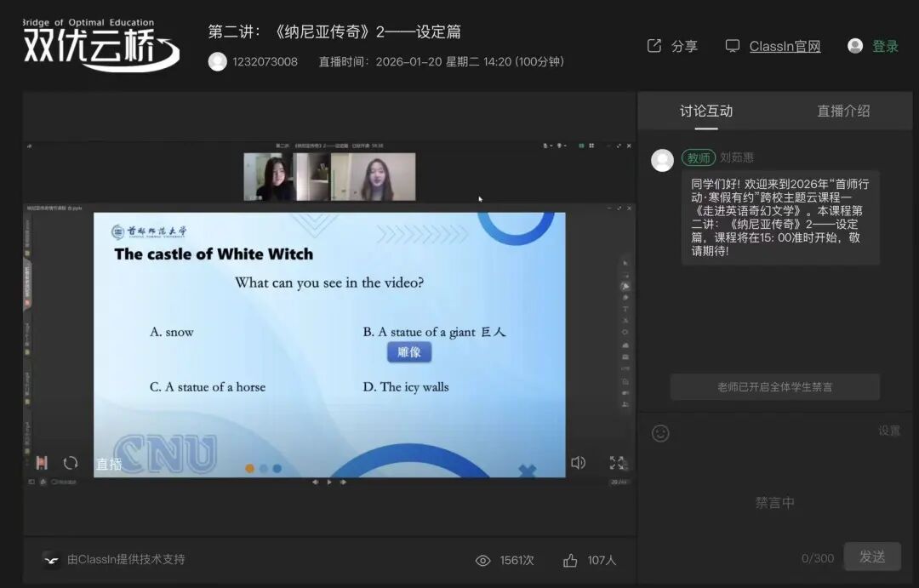Click the 107人 likes count

[602, 561]
